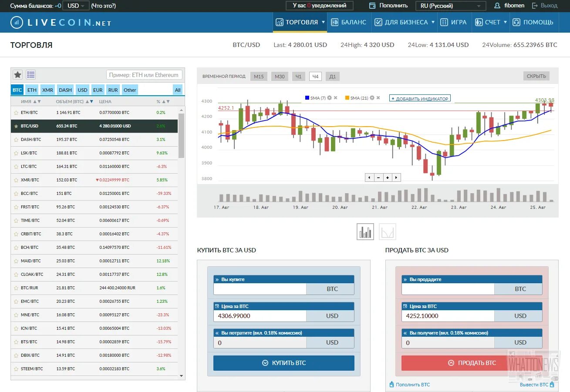Viewport: 570px width, 392px height.
Task: Click the pair list scrollbar down arrow
Action: coord(181,376)
